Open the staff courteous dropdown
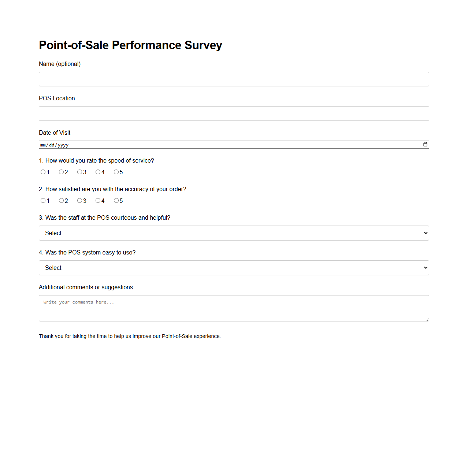 click(234, 233)
